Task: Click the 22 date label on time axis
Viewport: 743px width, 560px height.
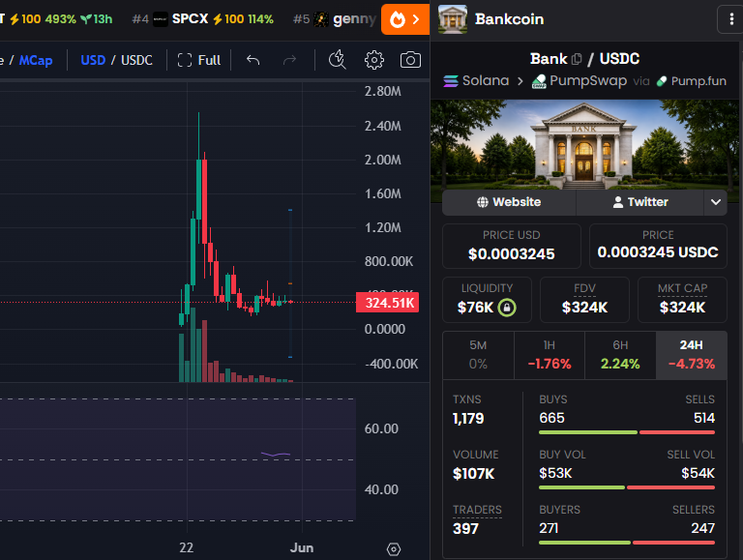Action: [x=186, y=548]
